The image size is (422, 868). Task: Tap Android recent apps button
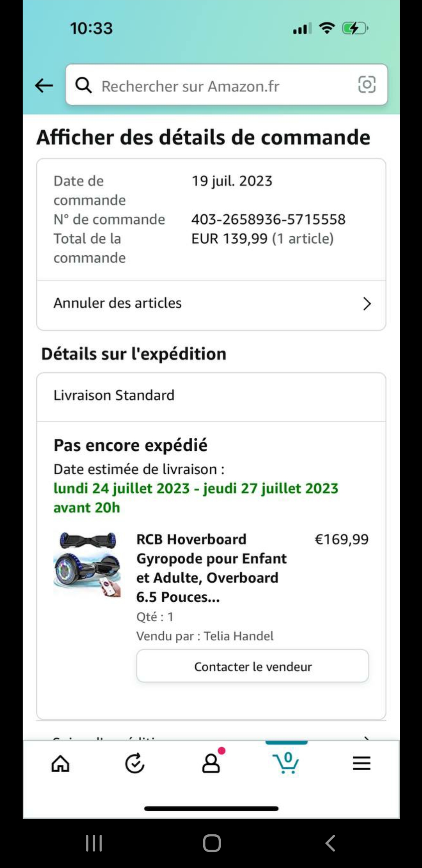[94, 843]
